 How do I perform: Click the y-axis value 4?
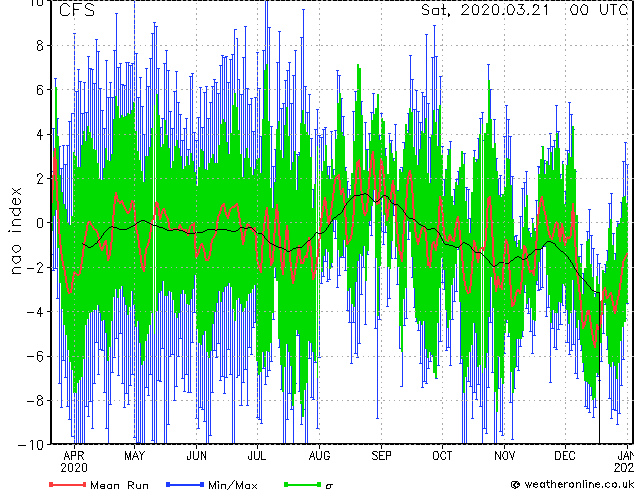pyautogui.click(x=40, y=134)
